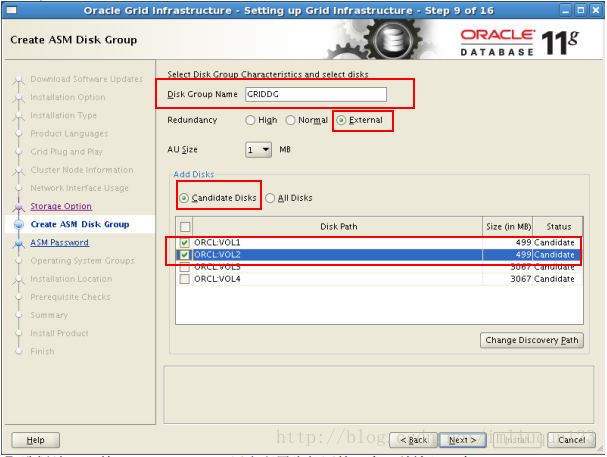Click the Status column header

[x=558, y=227]
